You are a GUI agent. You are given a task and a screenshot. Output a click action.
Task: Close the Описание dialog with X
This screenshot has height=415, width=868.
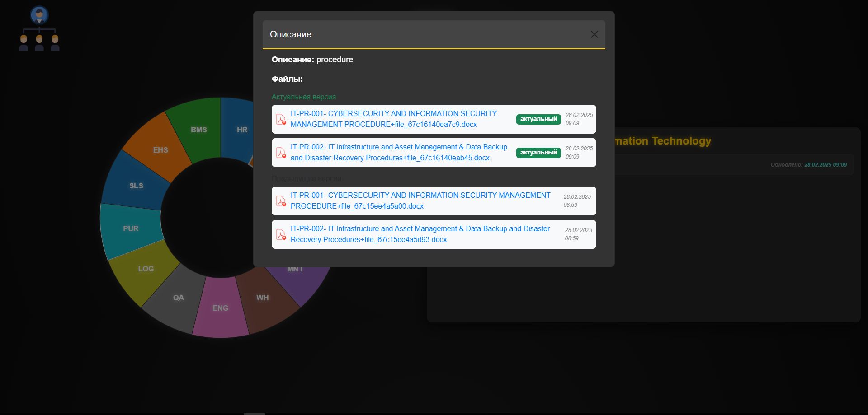point(594,34)
